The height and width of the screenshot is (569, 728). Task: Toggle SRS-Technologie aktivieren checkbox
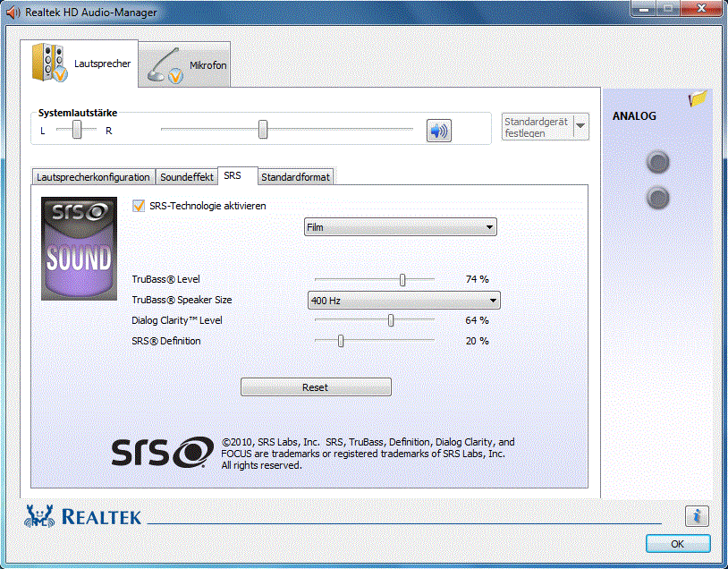pos(139,206)
